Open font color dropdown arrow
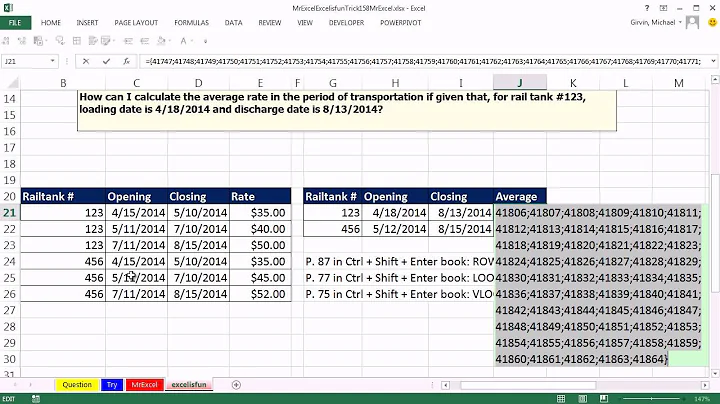The height and width of the screenshot is (404, 720). tap(192, 41)
